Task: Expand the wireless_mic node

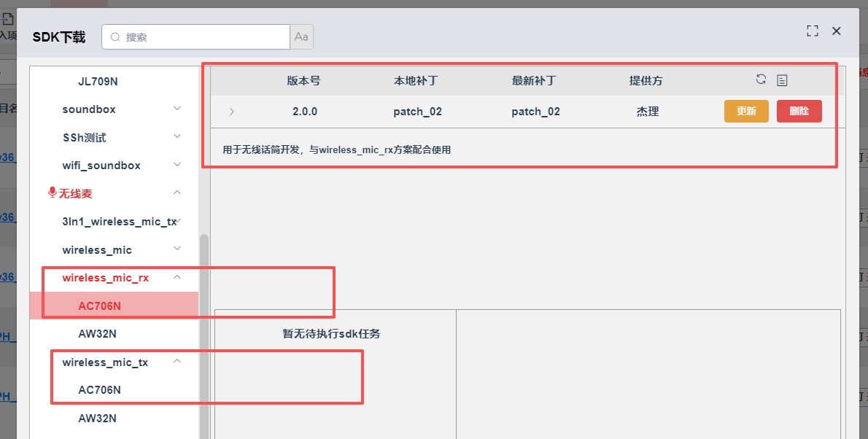Action: click(177, 249)
